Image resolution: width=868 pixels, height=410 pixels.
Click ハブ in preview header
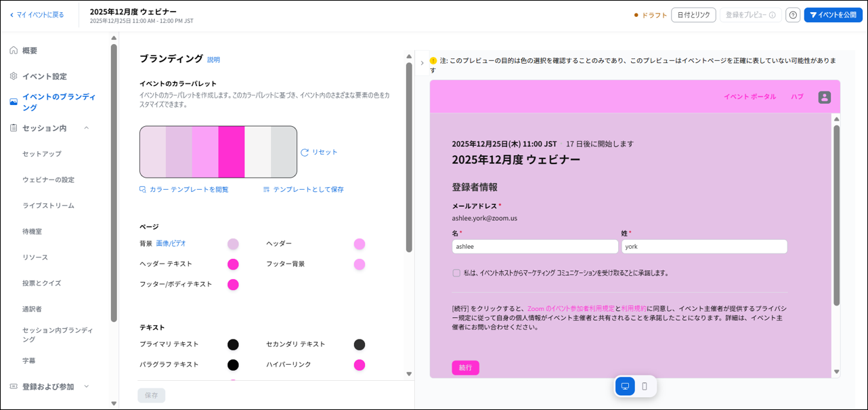tap(797, 96)
